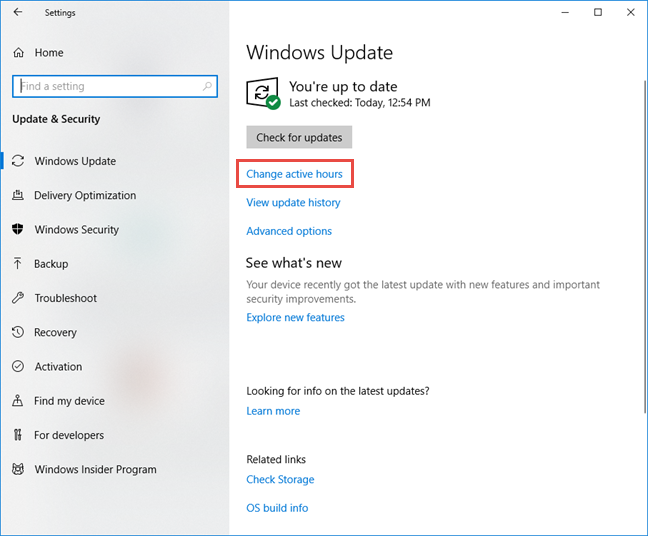Open OS build info link
This screenshot has height=536, width=648.
[277, 508]
